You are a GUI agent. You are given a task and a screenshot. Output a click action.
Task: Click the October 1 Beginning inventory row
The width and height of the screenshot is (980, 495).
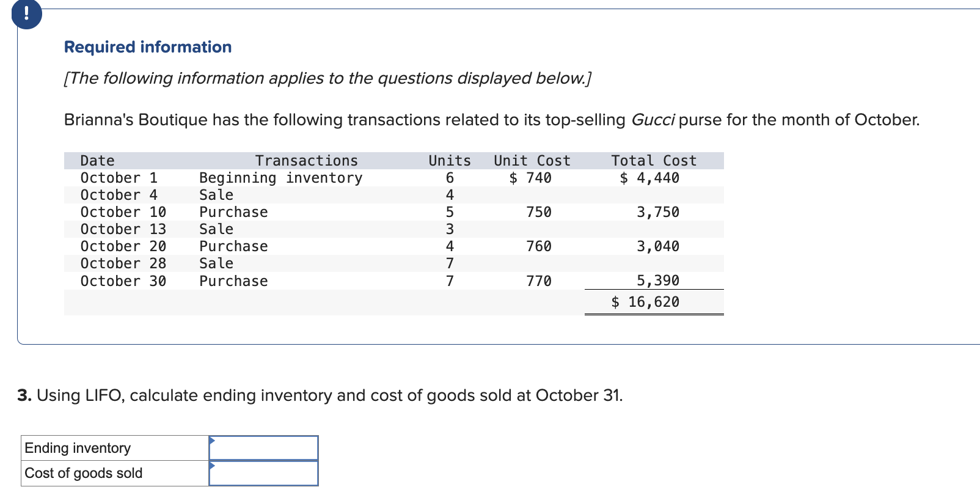click(x=280, y=178)
